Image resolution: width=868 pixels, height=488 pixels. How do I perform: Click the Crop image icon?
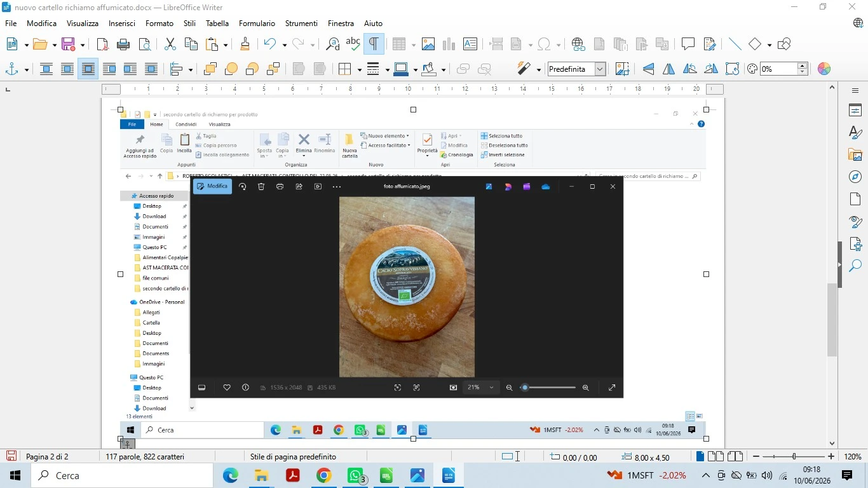tap(622, 69)
